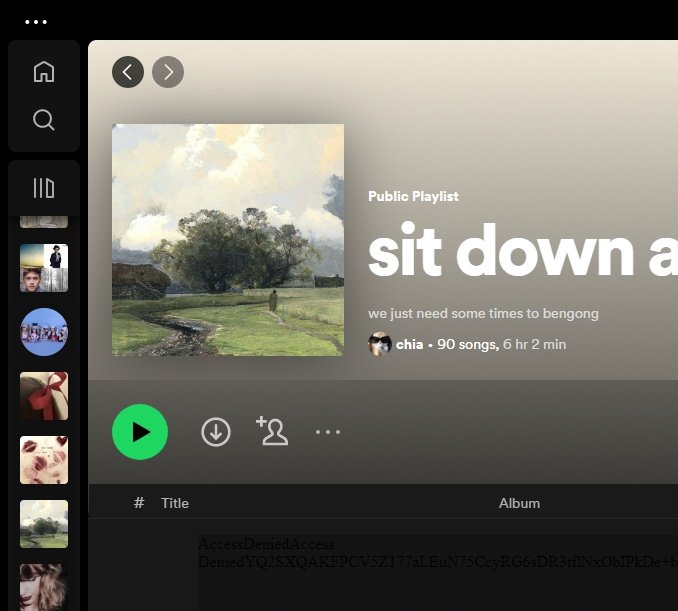This screenshot has height=611, width=678.
Task: Open Your Library icon
Action: point(44,188)
